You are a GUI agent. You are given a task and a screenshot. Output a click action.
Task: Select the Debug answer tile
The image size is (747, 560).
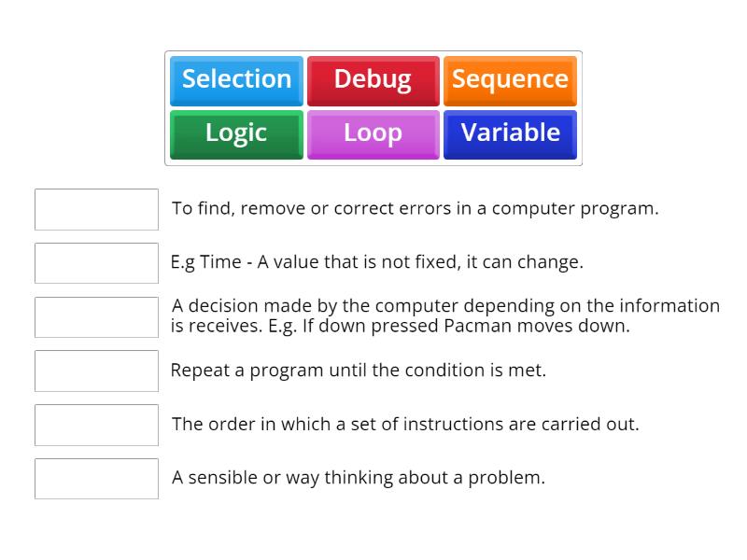(x=373, y=80)
